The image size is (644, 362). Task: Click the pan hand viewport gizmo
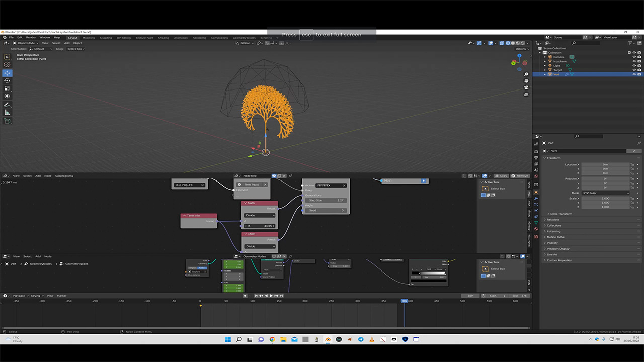tap(526, 81)
